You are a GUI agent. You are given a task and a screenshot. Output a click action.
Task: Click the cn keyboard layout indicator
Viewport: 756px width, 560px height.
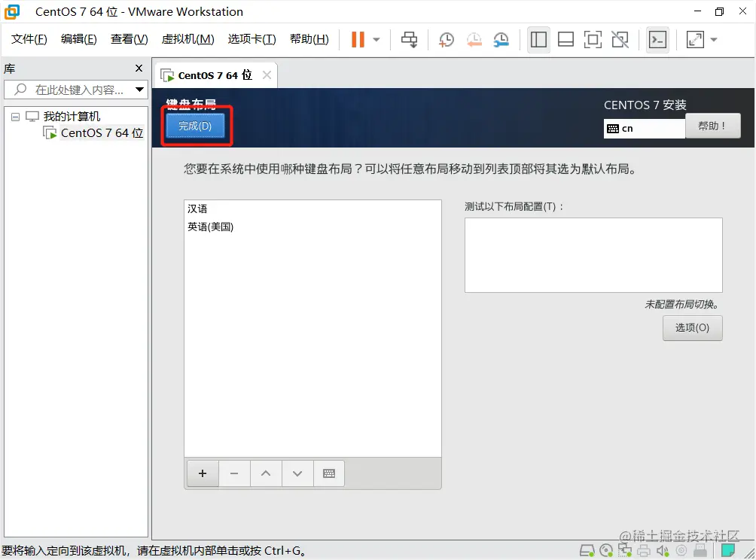coord(644,128)
